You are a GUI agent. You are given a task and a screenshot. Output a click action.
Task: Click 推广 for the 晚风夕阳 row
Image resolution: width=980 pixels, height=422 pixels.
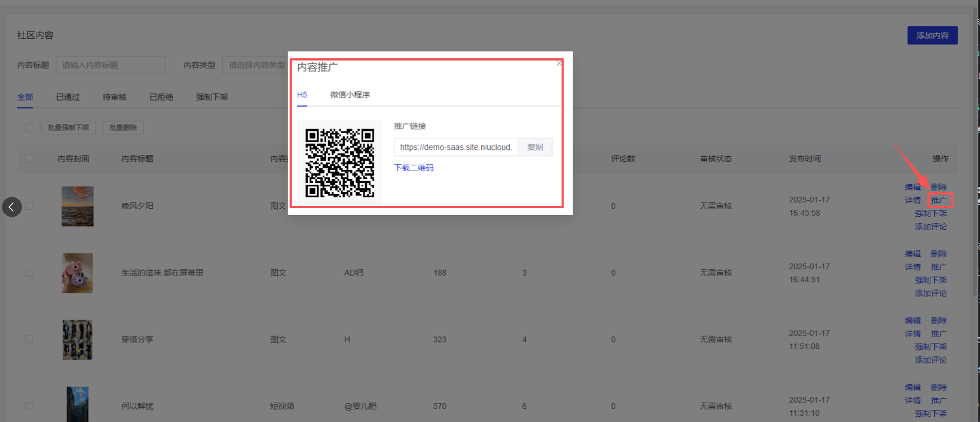click(939, 200)
